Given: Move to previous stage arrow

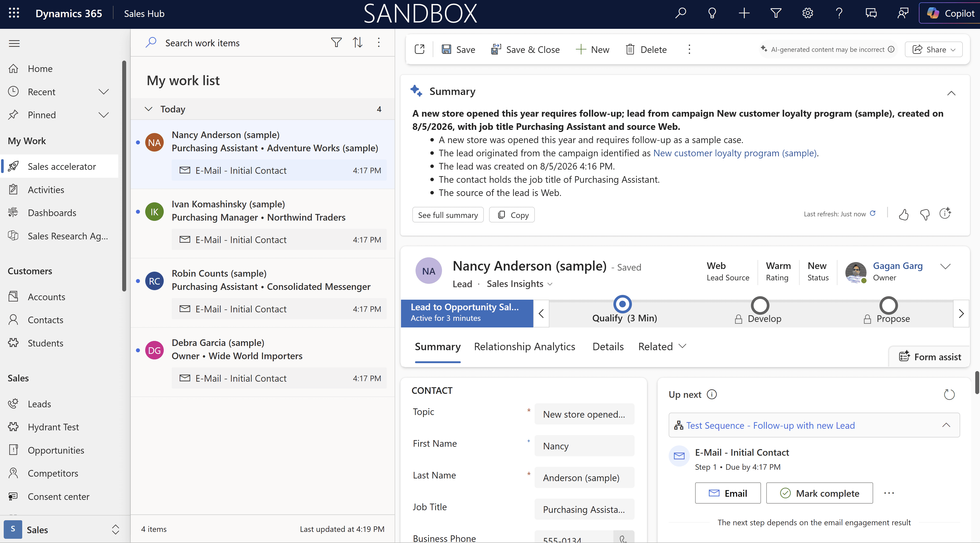Looking at the screenshot, I should coord(541,313).
